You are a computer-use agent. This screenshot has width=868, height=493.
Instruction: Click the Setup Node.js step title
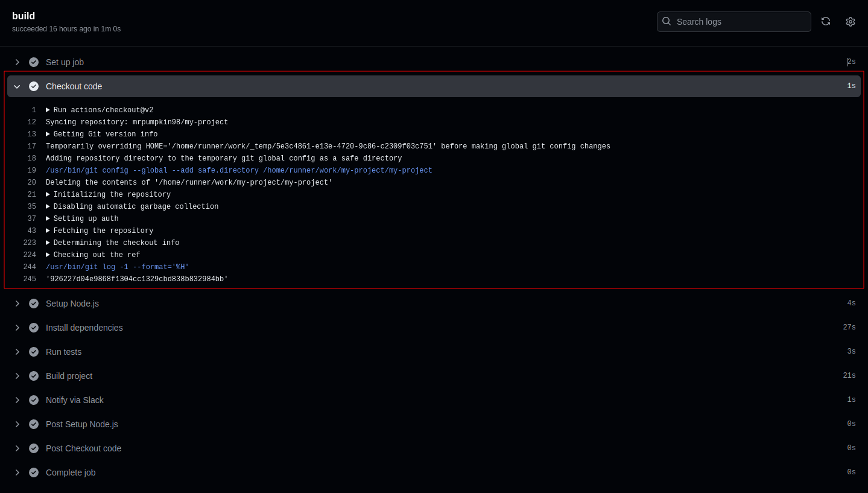(x=72, y=304)
